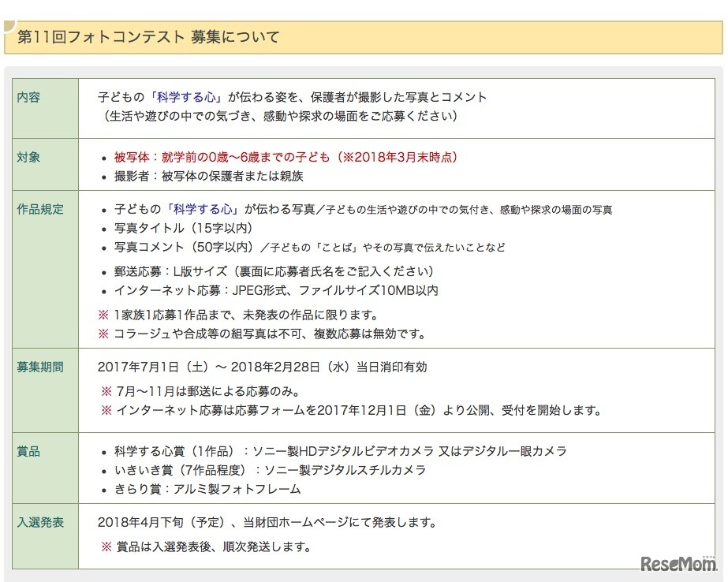
Task: Select the prize line きらり賞：アルミ製フォトフレーム
Action: (x=207, y=489)
